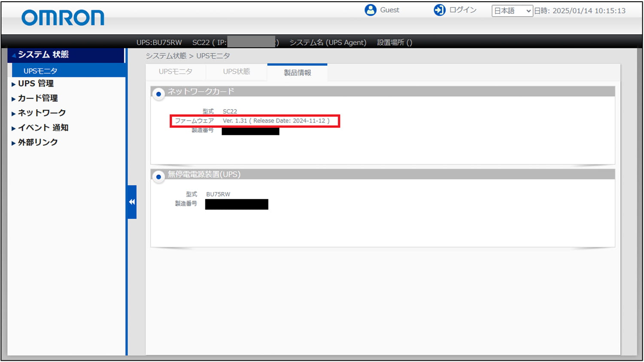Switch to the UPSモニタ tab
The image size is (644, 362).
[x=175, y=72]
